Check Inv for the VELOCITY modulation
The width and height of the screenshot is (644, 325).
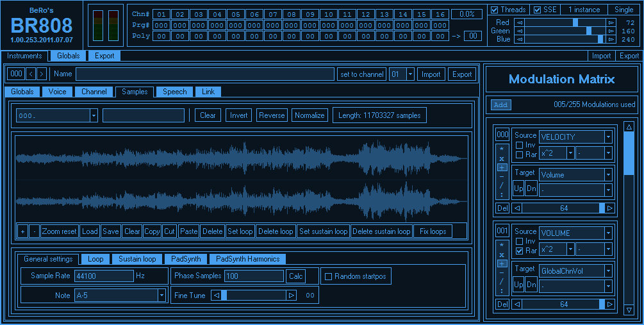coord(519,145)
